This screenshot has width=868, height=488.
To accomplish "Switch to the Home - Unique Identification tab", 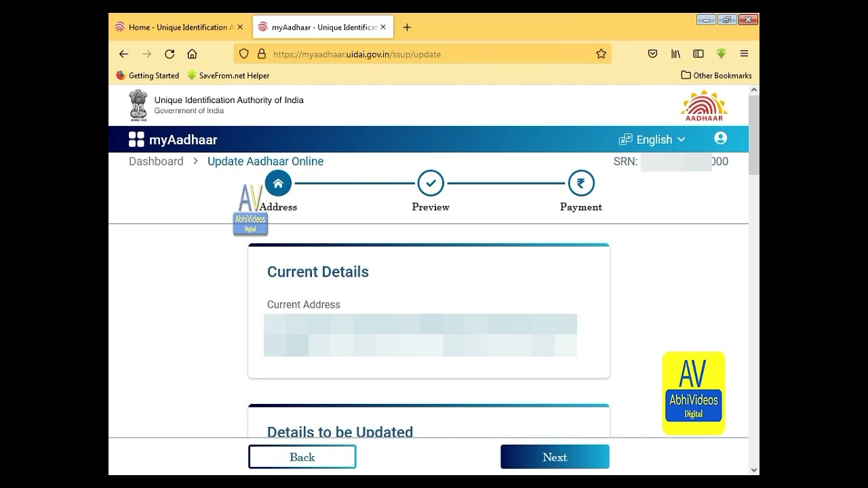I will pyautogui.click(x=179, y=27).
